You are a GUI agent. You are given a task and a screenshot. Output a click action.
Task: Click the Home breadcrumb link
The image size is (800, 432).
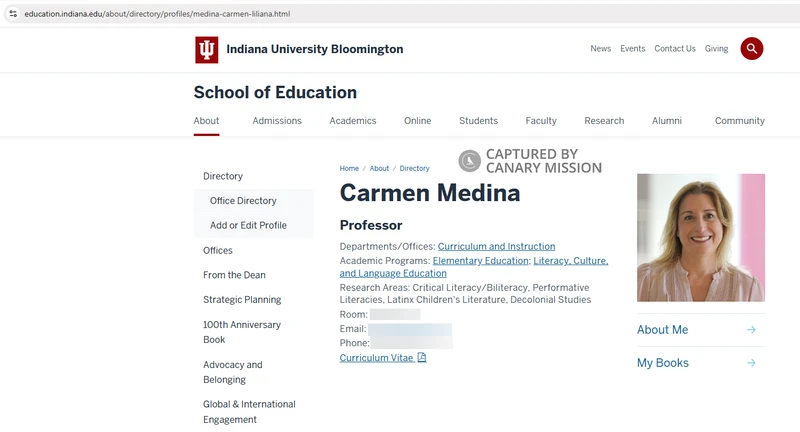349,168
